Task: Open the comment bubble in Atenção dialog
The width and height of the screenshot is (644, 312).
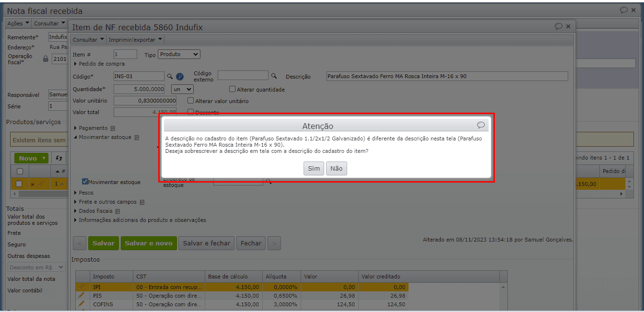Action: [x=481, y=125]
